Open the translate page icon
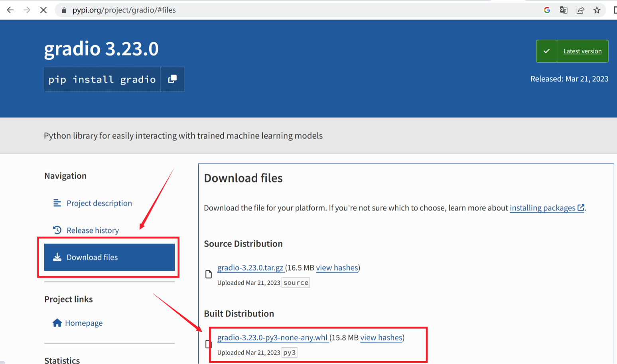Viewport: 617px width, 364px height. 564,10
